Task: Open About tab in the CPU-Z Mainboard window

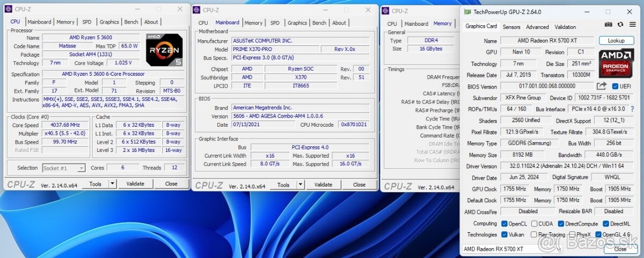Action: point(339,23)
